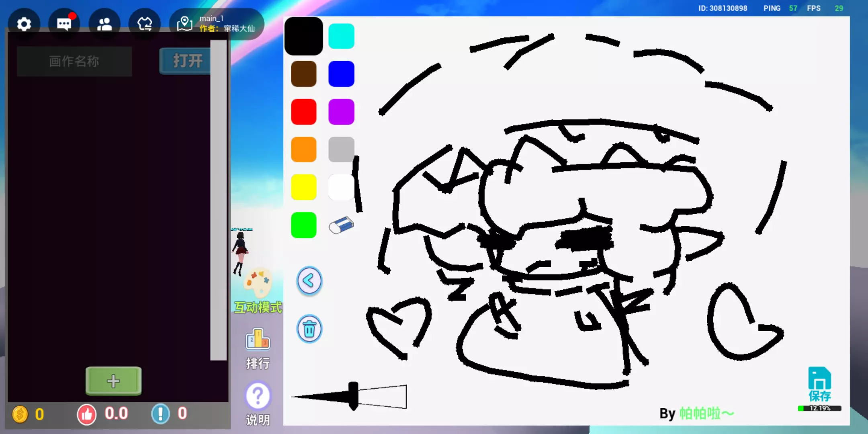
Task: Select the red color swatch
Action: pos(303,112)
